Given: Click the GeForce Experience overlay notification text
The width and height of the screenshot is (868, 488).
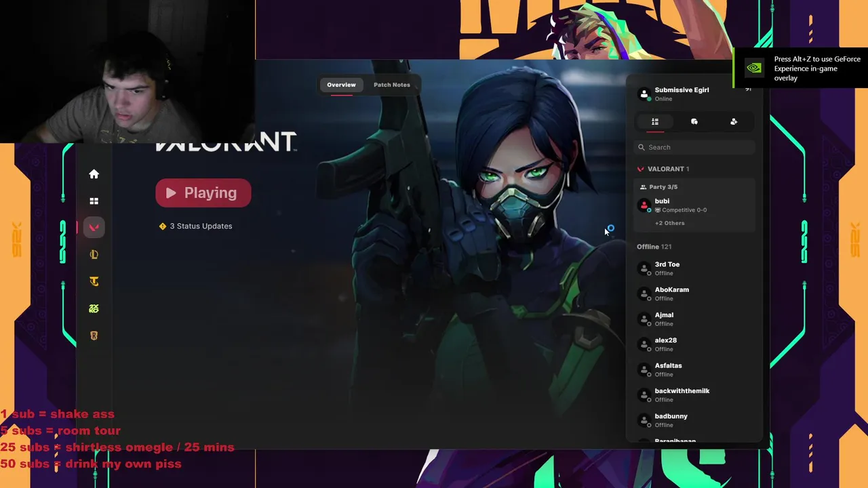Looking at the screenshot, I should [816, 68].
